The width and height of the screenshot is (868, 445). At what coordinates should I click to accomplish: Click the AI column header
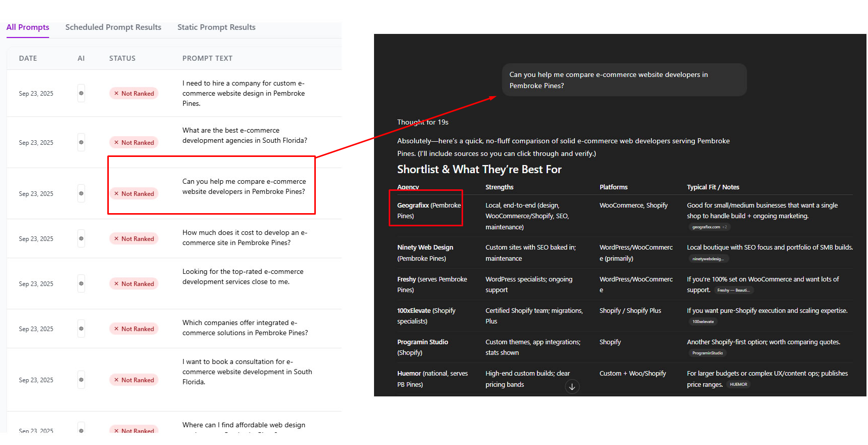click(81, 58)
